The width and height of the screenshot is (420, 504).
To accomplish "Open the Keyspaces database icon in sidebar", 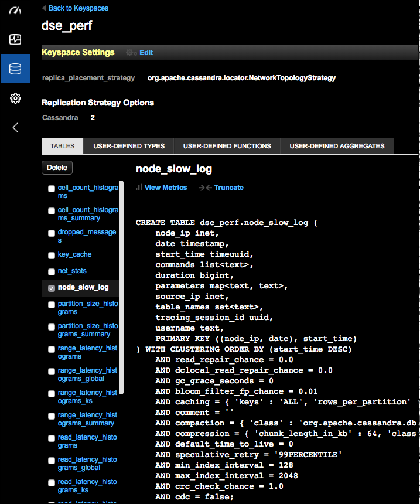I will click(x=15, y=68).
